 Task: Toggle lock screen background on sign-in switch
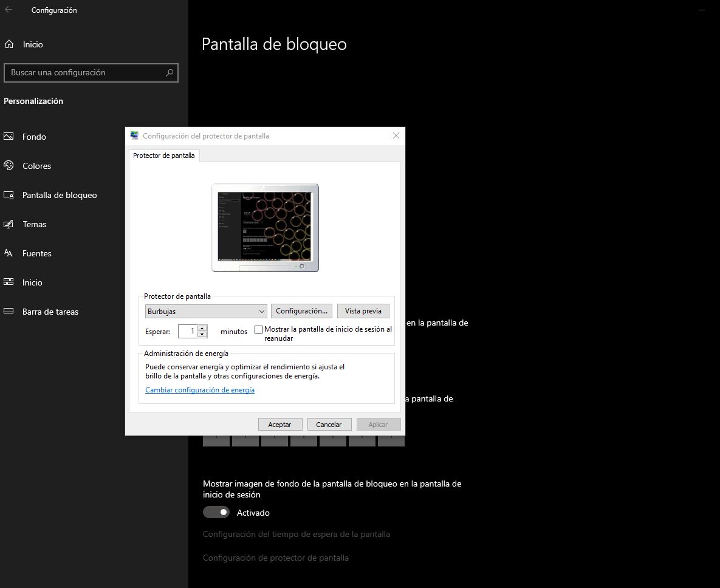tap(216, 513)
